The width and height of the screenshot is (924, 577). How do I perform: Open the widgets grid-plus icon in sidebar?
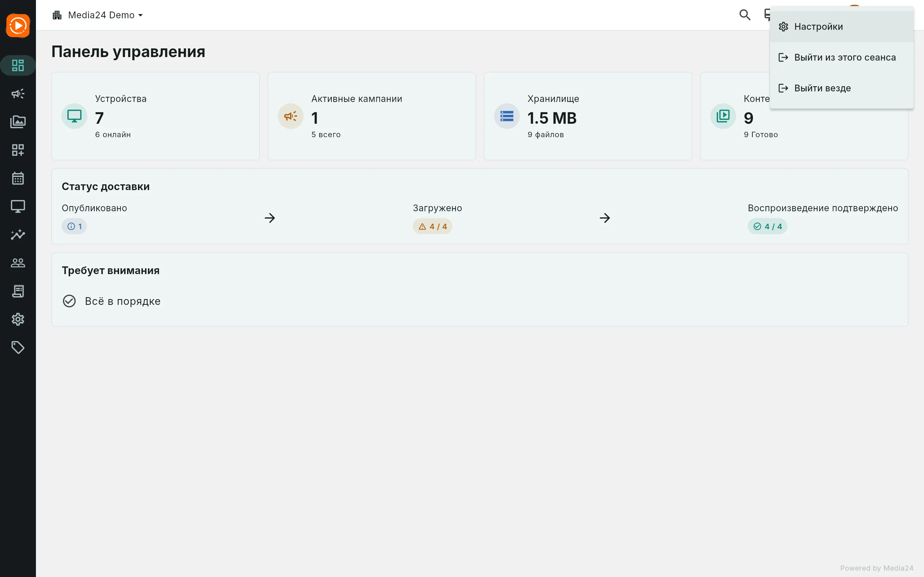click(x=18, y=150)
